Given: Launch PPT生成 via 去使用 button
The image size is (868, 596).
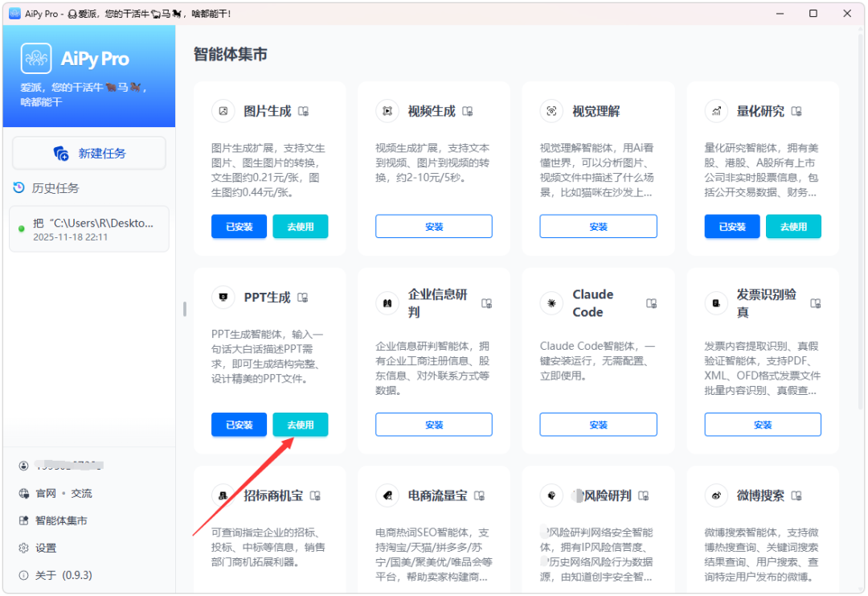Looking at the screenshot, I should (301, 425).
